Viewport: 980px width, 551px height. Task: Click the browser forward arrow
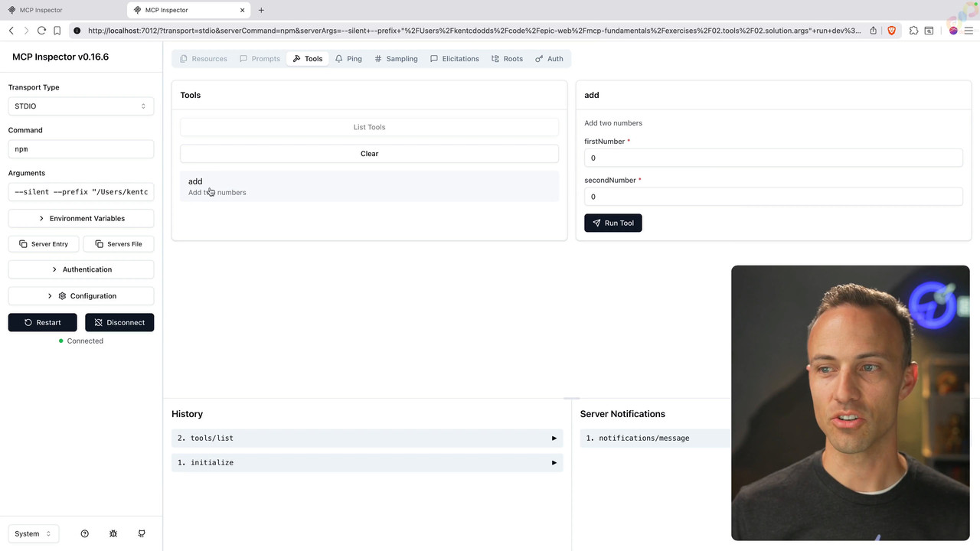coord(26,31)
